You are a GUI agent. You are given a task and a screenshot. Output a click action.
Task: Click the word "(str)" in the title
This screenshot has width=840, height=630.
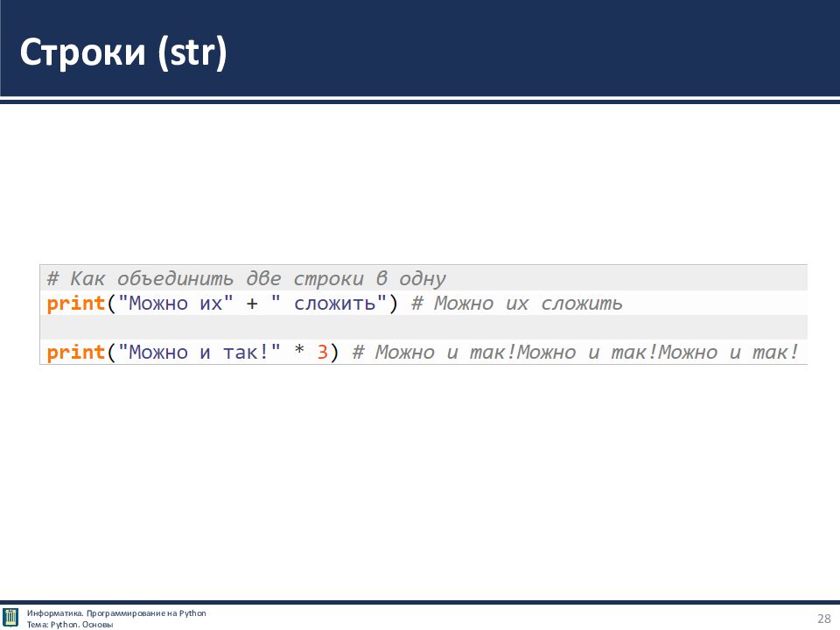pyautogui.click(x=192, y=52)
